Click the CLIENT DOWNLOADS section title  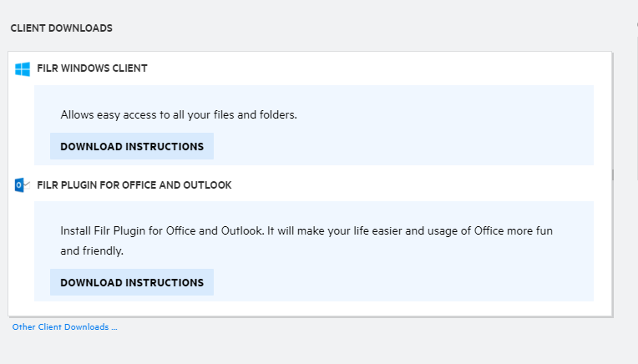pyautogui.click(x=61, y=28)
